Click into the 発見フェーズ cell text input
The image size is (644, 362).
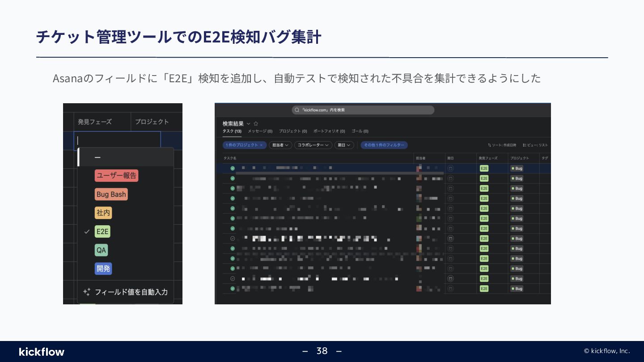117,140
